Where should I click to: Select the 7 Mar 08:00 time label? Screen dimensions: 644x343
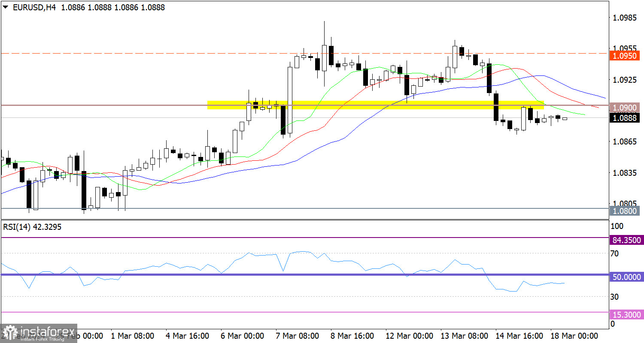tap(297, 335)
